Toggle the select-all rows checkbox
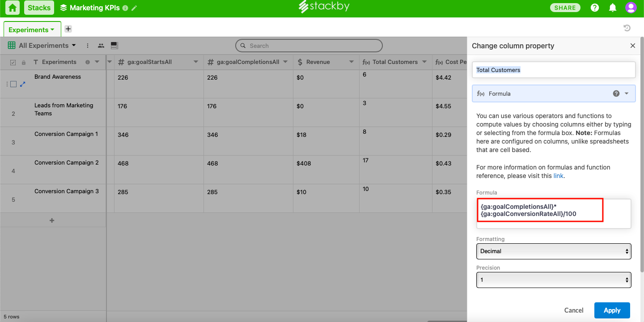 (13, 62)
